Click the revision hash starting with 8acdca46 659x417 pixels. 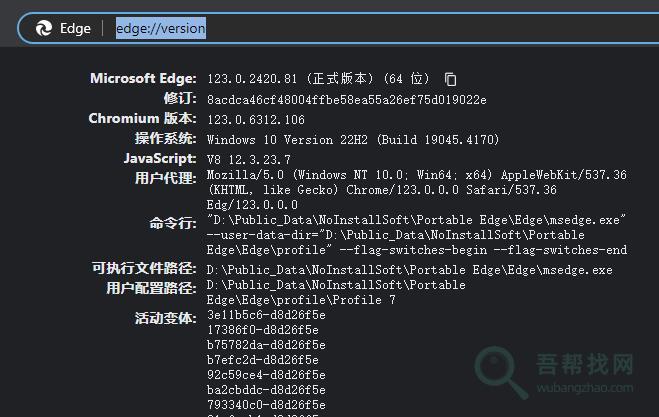(346, 99)
